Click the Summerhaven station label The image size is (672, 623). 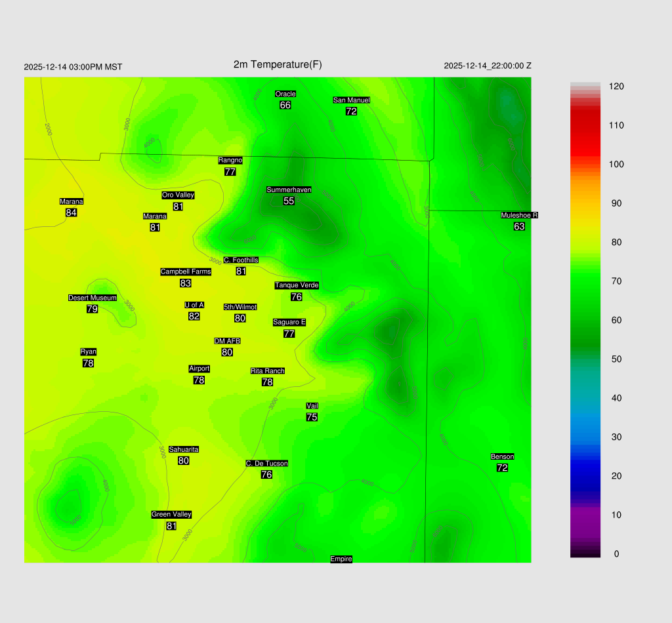pyautogui.click(x=289, y=190)
